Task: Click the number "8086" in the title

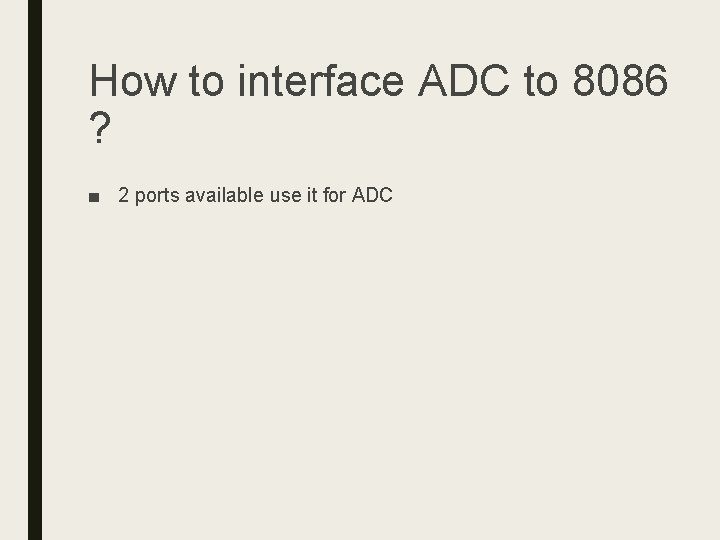Action: tap(620, 80)
